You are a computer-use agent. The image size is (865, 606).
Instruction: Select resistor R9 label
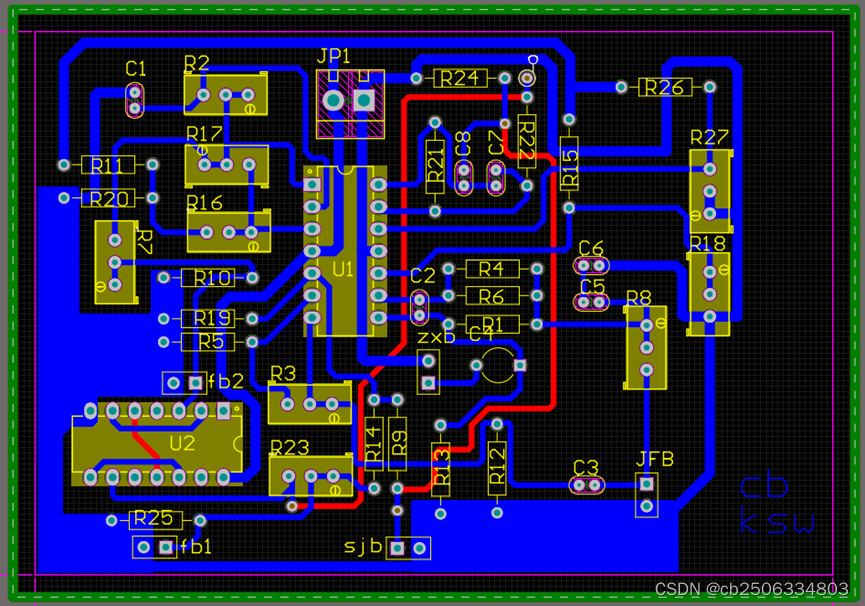(397, 444)
